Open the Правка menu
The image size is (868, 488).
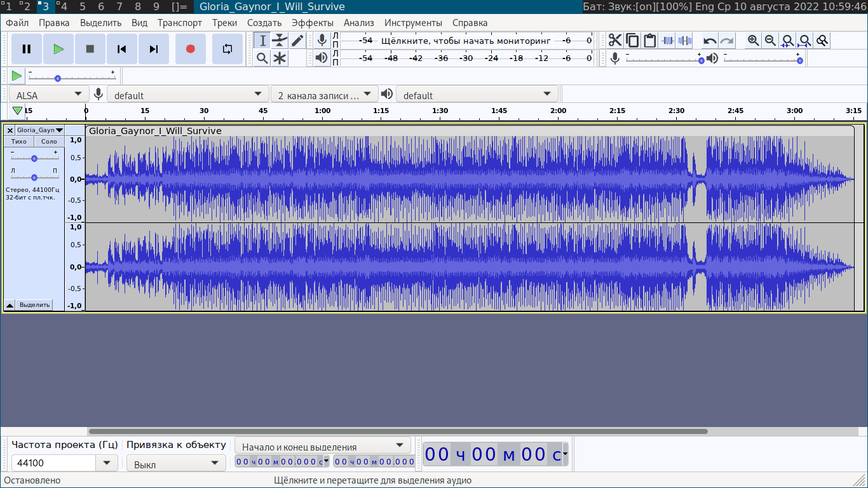click(x=54, y=23)
